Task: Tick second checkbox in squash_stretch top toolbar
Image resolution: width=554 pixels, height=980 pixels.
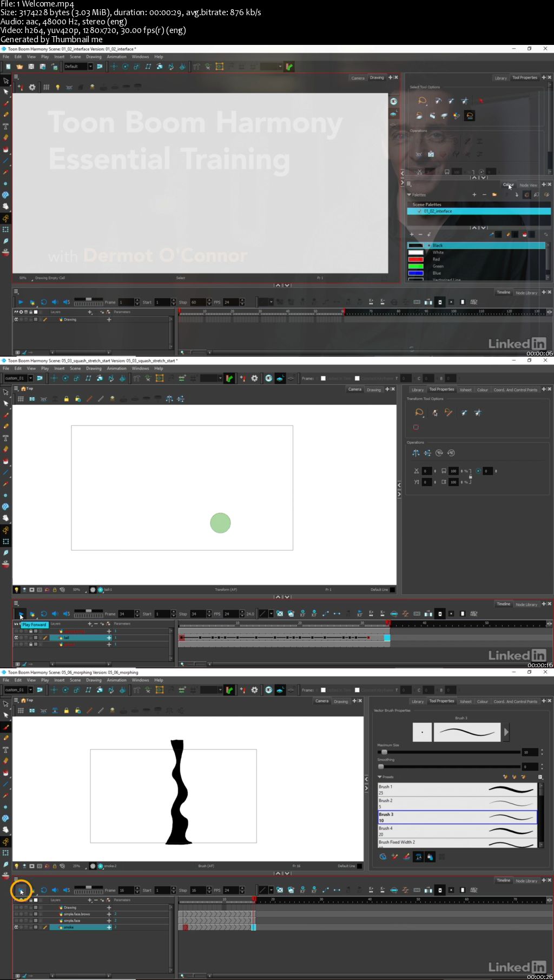Action: pyautogui.click(x=357, y=378)
